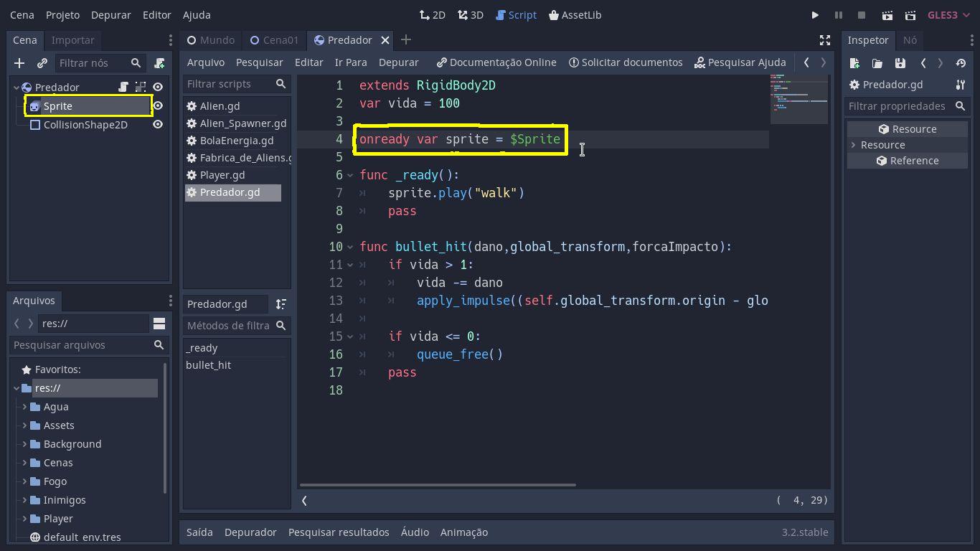Click Solicitar documentos button
Image resolution: width=980 pixels, height=551 pixels.
626,62
